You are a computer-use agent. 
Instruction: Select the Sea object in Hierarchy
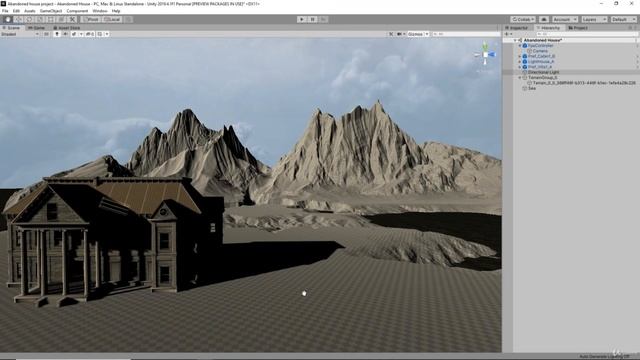coord(531,88)
